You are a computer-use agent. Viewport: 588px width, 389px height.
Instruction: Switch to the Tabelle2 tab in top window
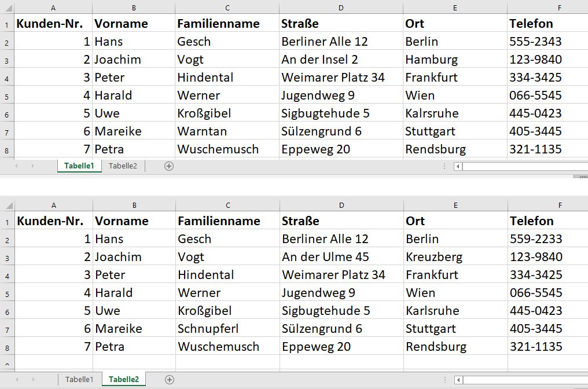pos(123,166)
